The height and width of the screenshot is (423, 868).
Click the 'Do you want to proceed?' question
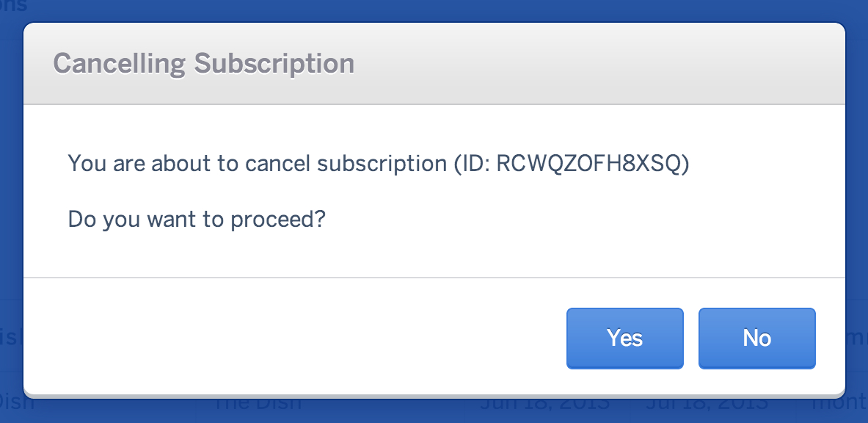(x=197, y=219)
